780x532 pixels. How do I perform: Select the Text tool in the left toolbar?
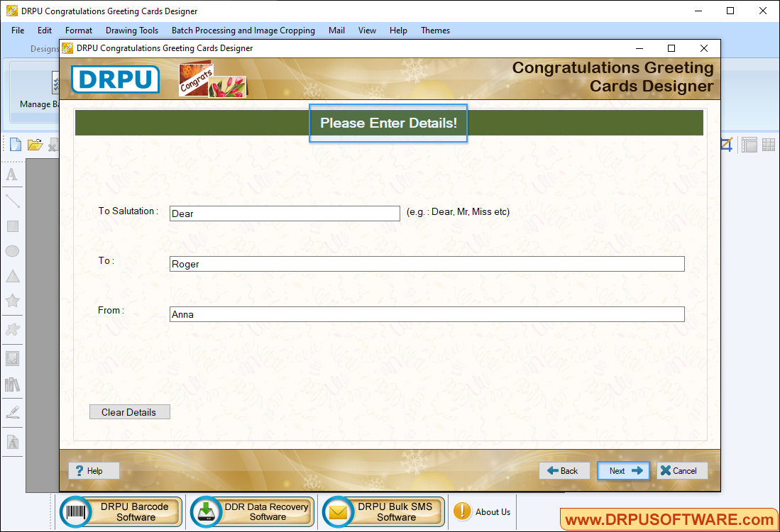[x=11, y=174]
